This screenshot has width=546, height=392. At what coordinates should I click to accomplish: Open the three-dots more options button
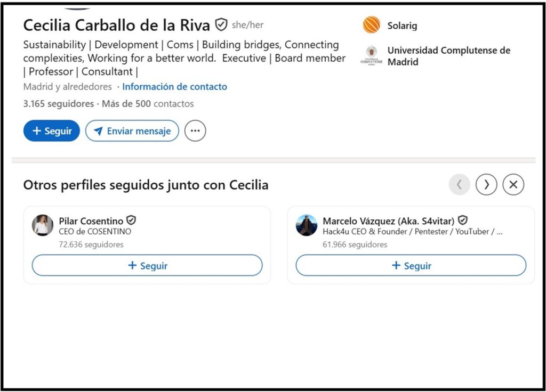tap(195, 131)
